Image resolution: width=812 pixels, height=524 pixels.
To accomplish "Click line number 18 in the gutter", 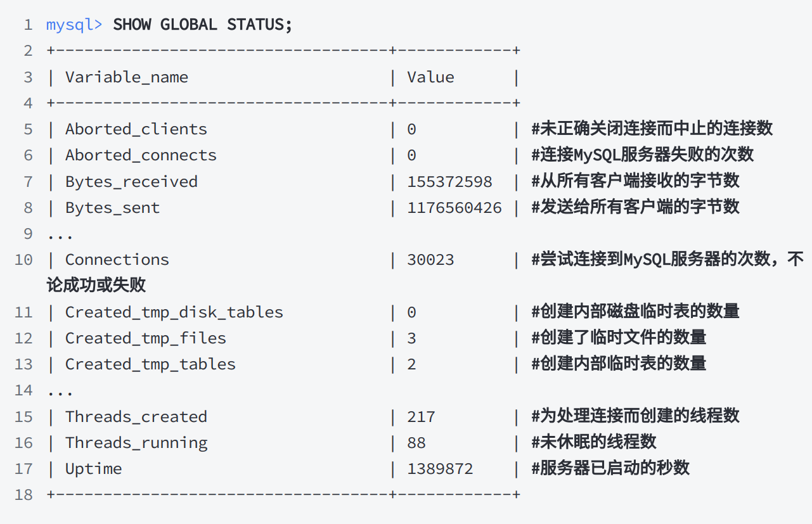I will pyautogui.click(x=23, y=495).
